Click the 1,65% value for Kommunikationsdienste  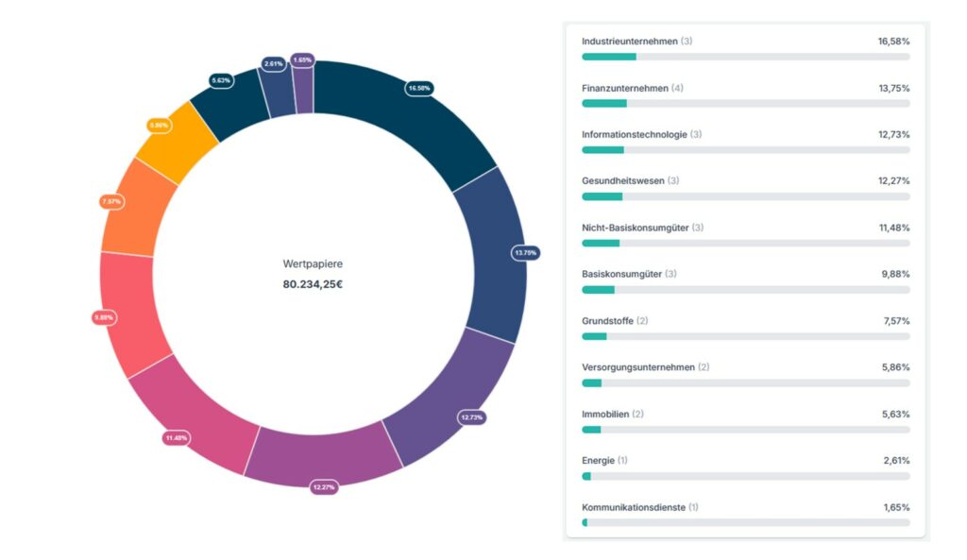tap(897, 507)
